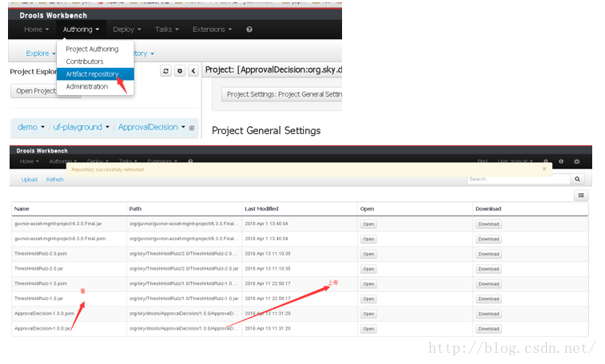The width and height of the screenshot is (605, 364).
Task: Open the column list icon above the artifacts table
Action: (581, 196)
